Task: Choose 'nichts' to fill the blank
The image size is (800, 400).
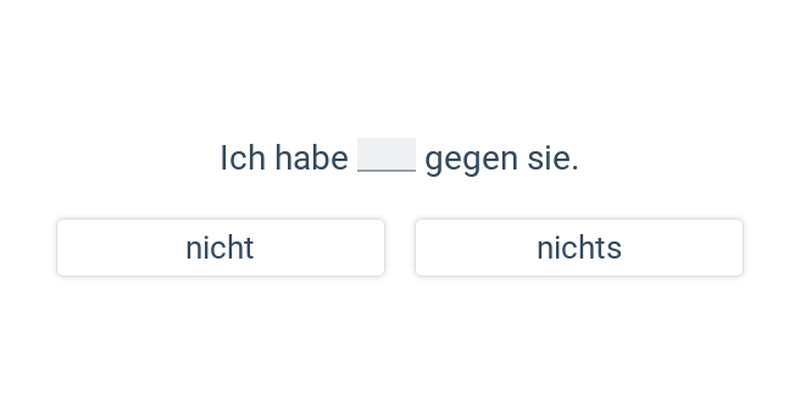Action: pos(579,247)
